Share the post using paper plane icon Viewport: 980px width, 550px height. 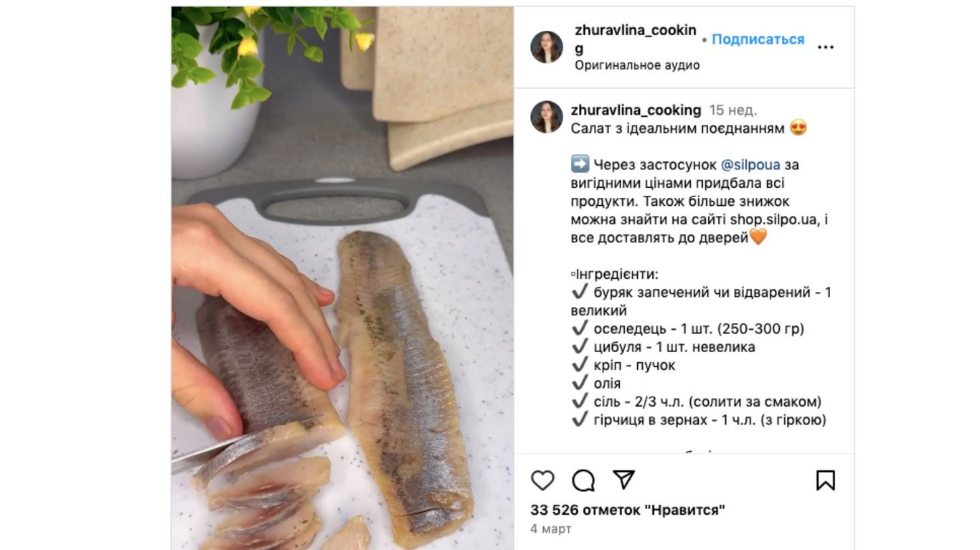click(624, 480)
